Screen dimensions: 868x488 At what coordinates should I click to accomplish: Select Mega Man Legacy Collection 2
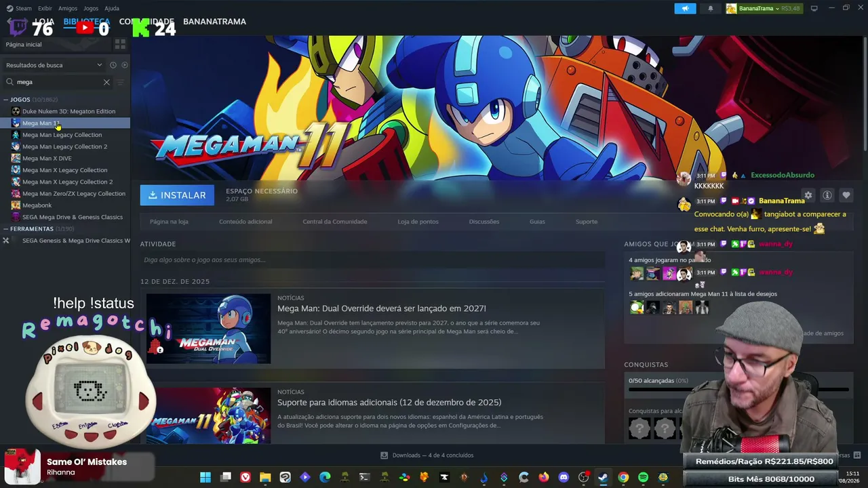[65, 146]
